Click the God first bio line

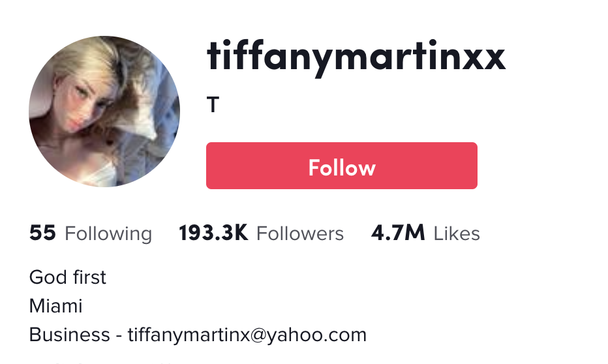(x=67, y=277)
